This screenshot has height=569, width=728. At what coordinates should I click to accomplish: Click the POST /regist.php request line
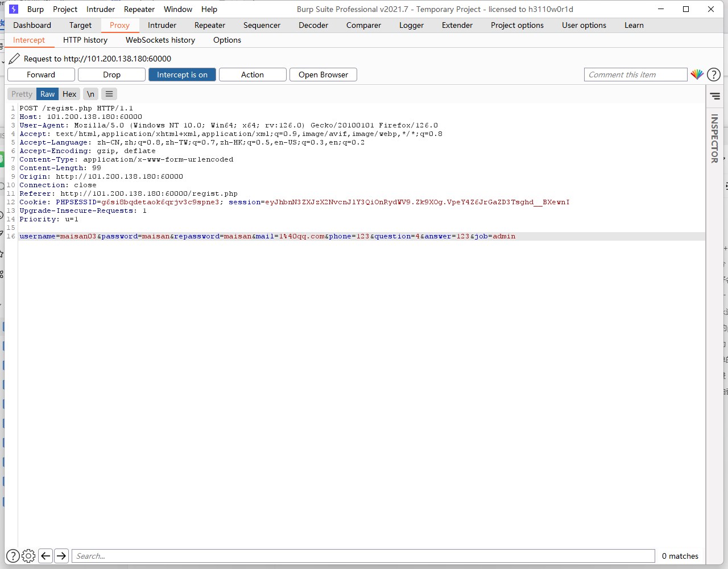76,108
